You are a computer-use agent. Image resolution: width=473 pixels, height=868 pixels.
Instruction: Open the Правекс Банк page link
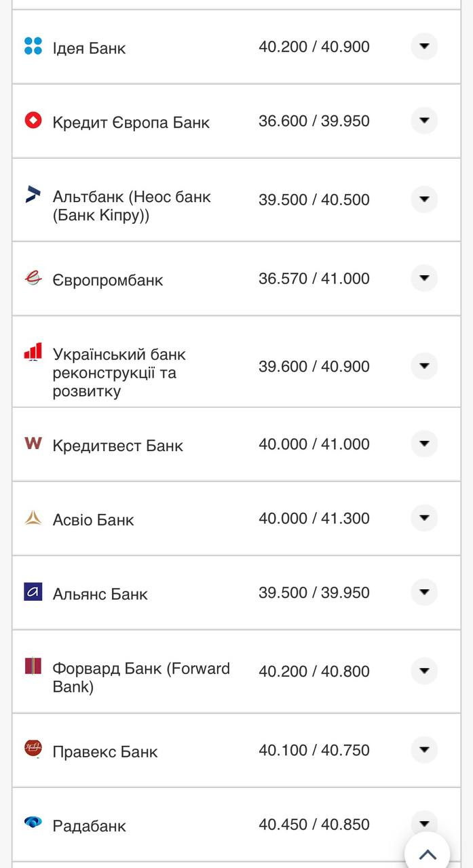click(x=105, y=751)
